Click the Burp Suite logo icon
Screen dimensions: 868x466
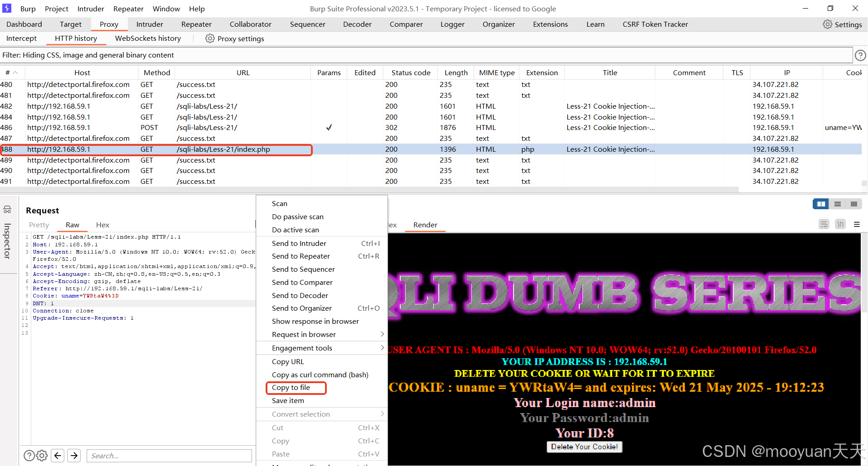[x=7, y=8]
